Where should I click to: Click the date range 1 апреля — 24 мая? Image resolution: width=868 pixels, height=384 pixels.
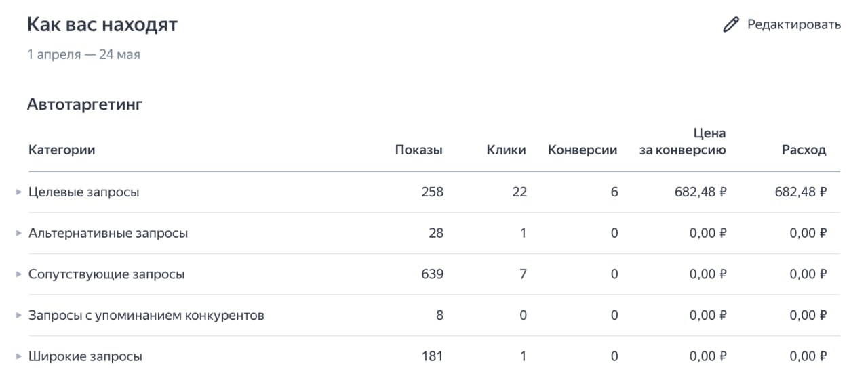[x=83, y=55]
